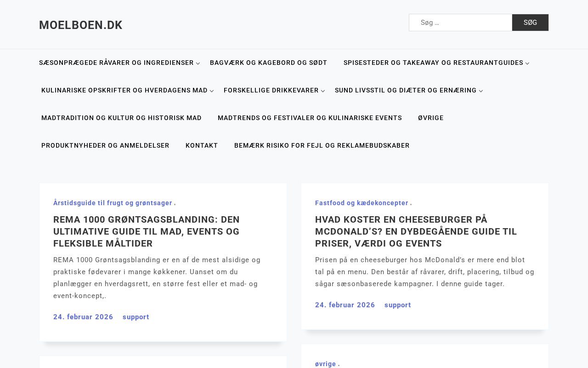Image resolution: width=588 pixels, height=368 pixels.
Task: Go to the Kontakt page
Action: (x=202, y=146)
